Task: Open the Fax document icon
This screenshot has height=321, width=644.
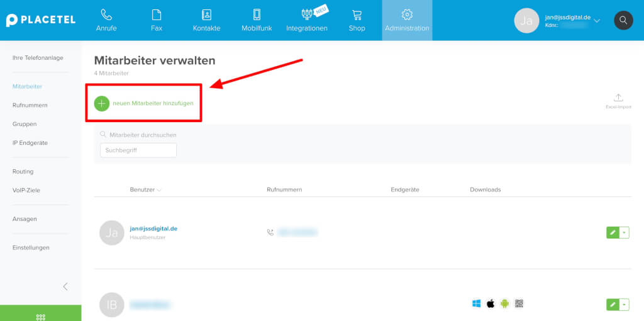Action: coord(157,15)
